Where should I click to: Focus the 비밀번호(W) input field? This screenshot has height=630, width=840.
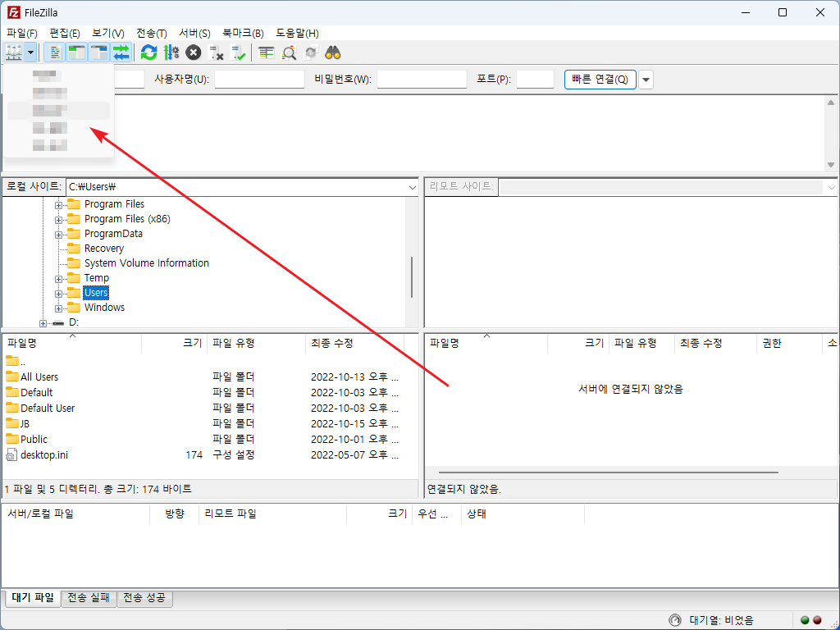tap(422, 80)
